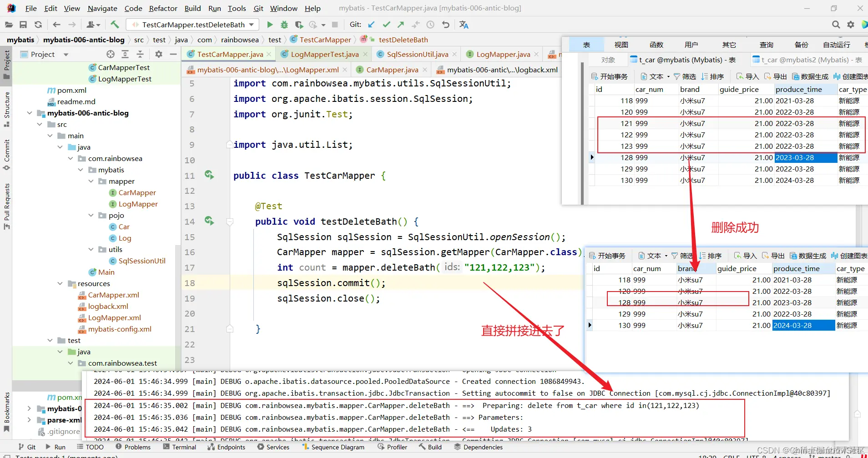Hide the Project tool window
The height and width of the screenshot is (458, 868).
tap(173, 54)
